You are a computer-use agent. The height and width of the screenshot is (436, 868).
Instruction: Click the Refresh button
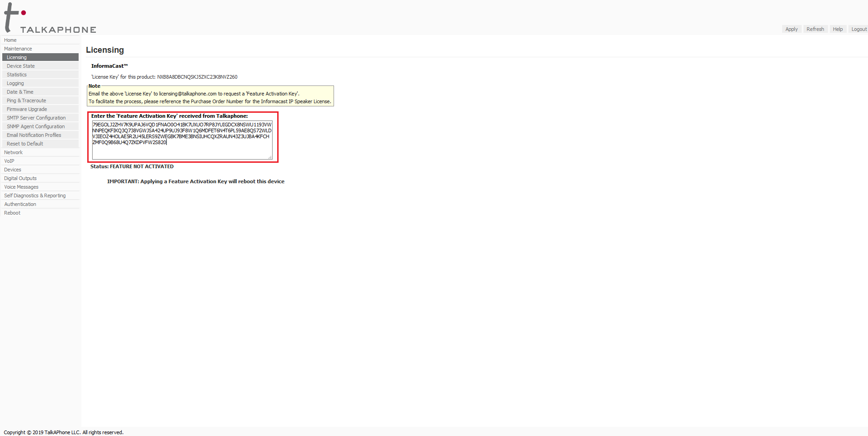815,29
